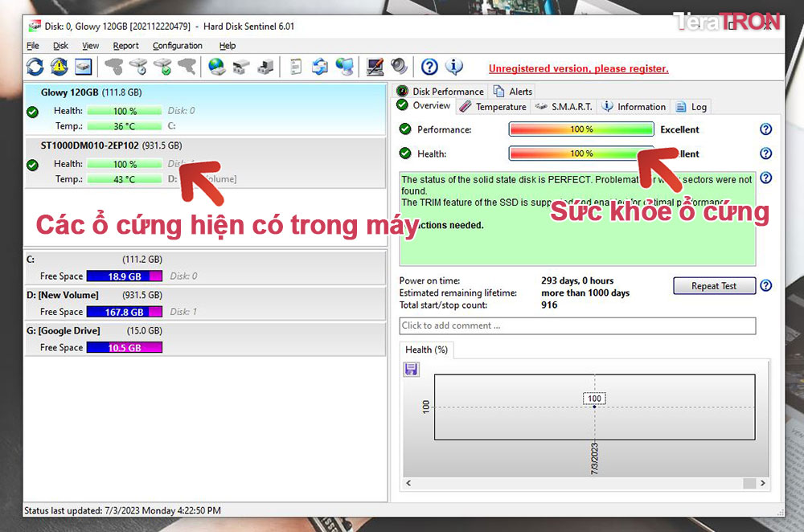Viewport: 804px width, 532px height.
Task: Open the Help menu
Action: click(x=228, y=46)
